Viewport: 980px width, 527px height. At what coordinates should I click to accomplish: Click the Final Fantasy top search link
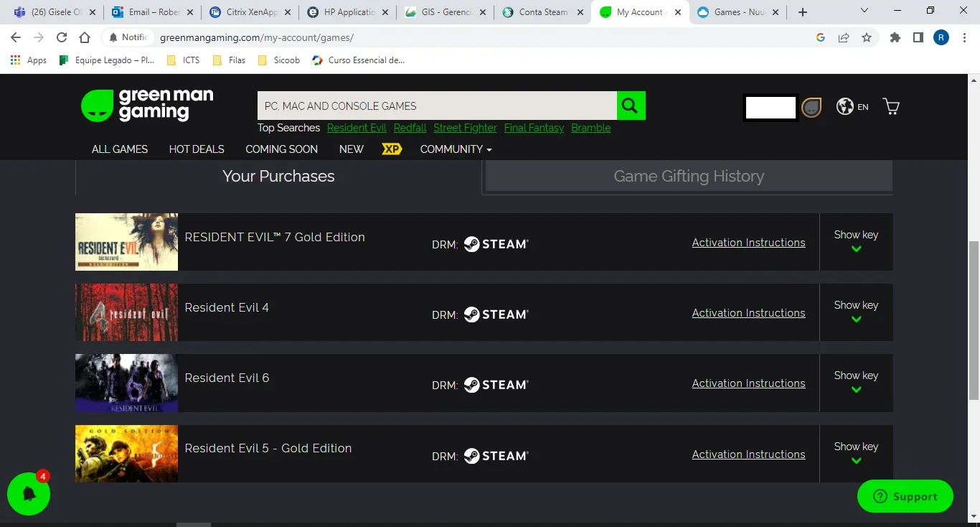(534, 128)
